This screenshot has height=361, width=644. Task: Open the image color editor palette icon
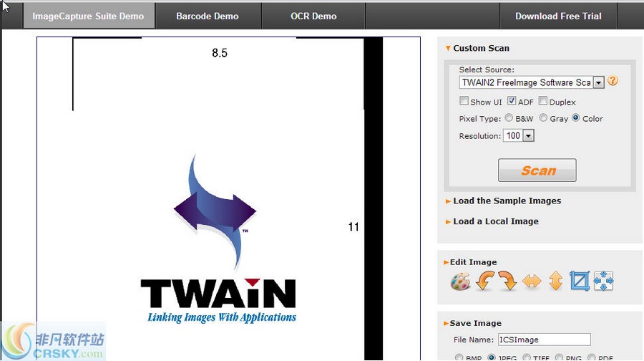tap(460, 281)
